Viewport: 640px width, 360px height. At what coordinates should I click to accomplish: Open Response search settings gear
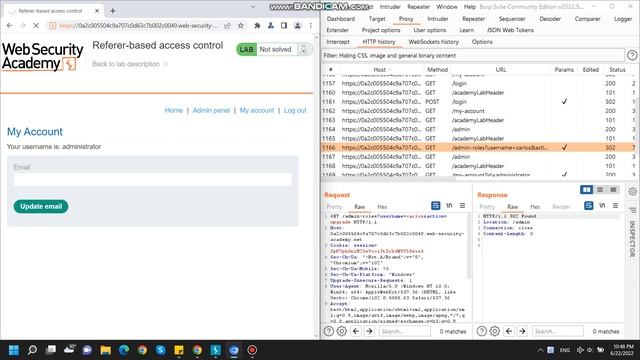point(495,331)
